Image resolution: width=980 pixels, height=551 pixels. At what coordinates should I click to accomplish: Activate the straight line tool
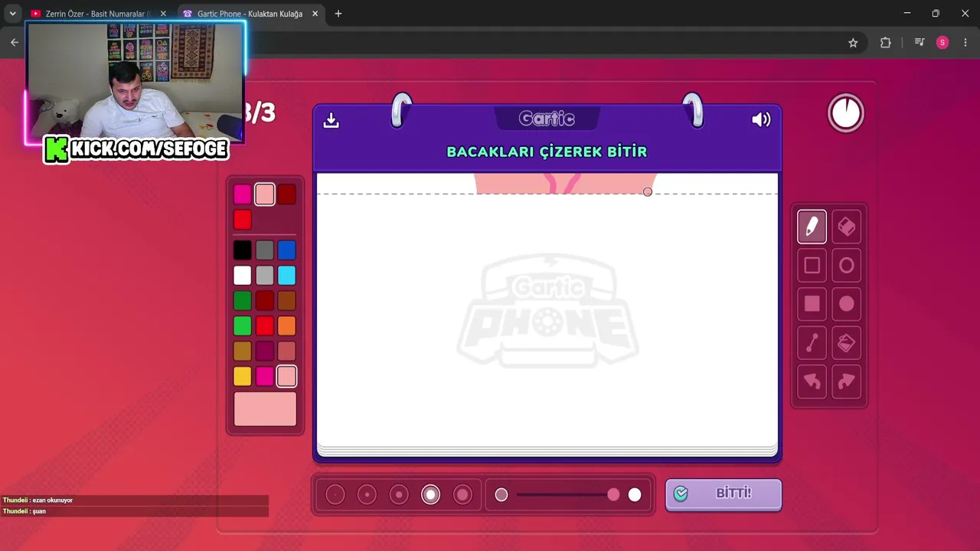point(812,343)
